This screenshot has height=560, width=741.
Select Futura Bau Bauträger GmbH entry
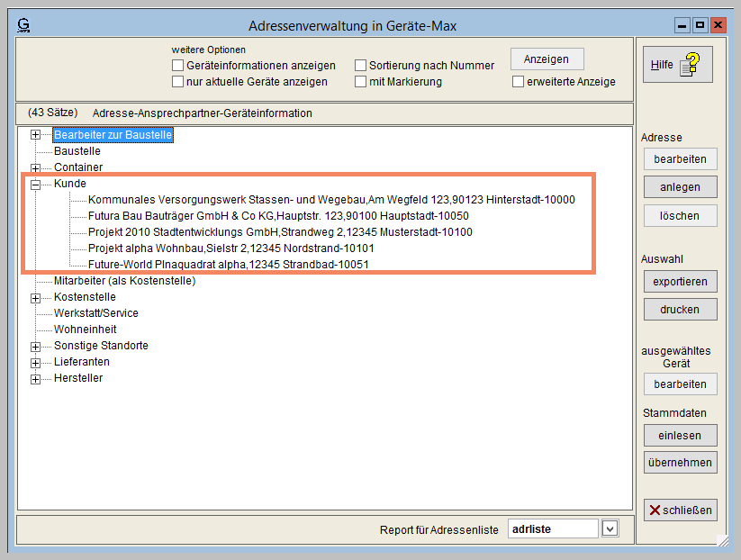(277, 216)
